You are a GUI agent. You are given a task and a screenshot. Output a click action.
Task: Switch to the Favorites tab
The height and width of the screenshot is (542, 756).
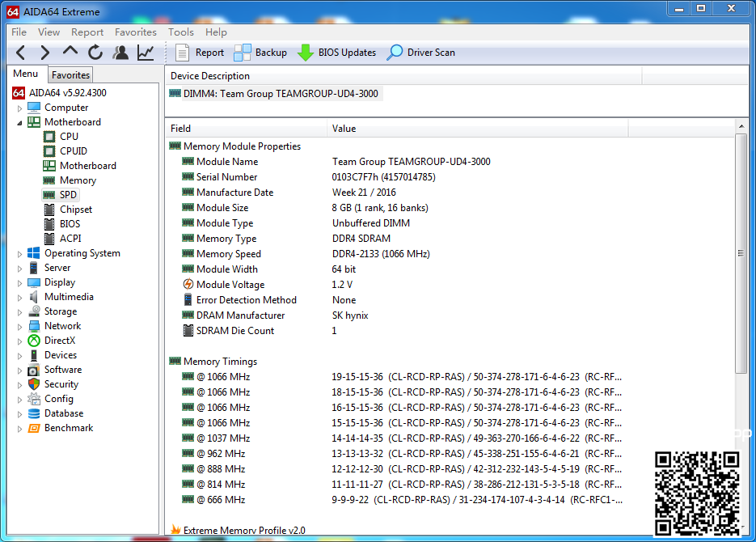(x=70, y=74)
